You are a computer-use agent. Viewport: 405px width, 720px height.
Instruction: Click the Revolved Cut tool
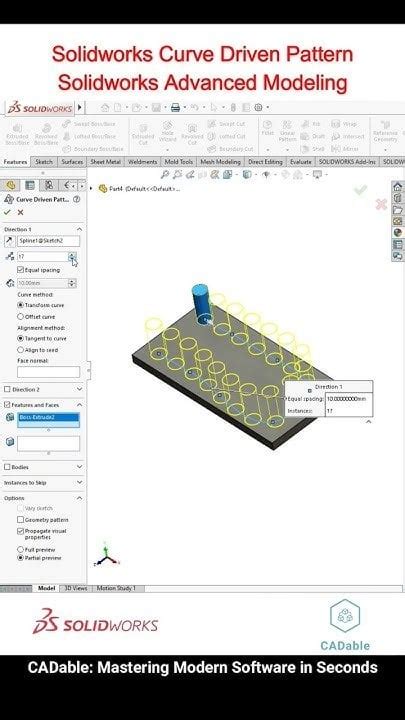192,135
